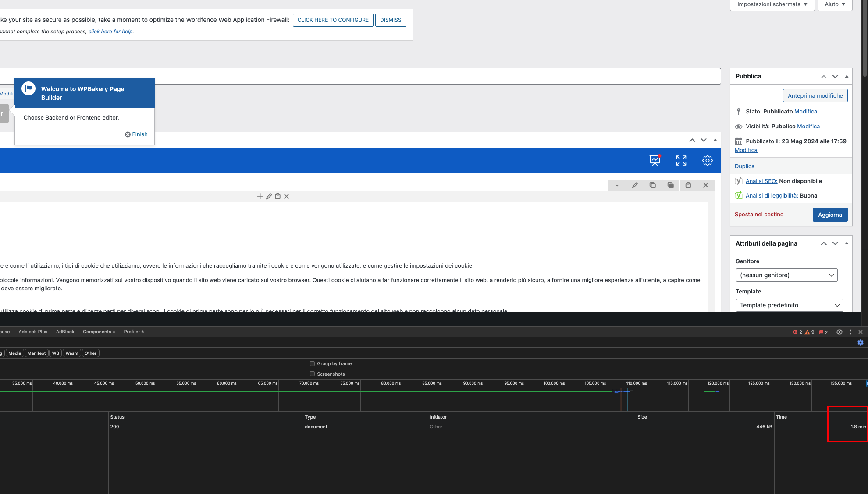Viewport: 868px width, 494px height.
Task: Switch to Adblock Plus DevTools tab
Action: click(x=33, y=332)
